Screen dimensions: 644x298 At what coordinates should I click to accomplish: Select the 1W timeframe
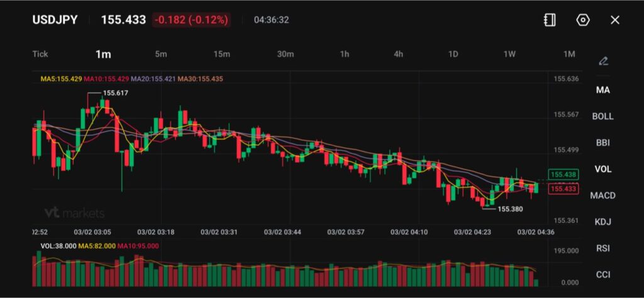[509, 54]
